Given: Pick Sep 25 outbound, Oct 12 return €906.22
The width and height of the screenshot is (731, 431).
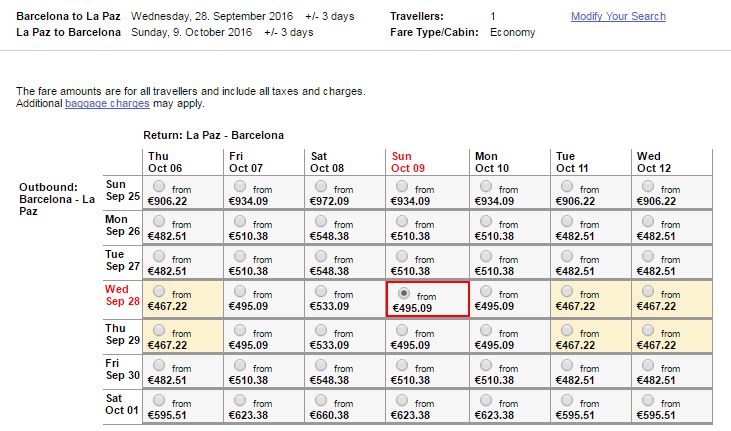Looking at the screenshot, I should tap(648, 187).
